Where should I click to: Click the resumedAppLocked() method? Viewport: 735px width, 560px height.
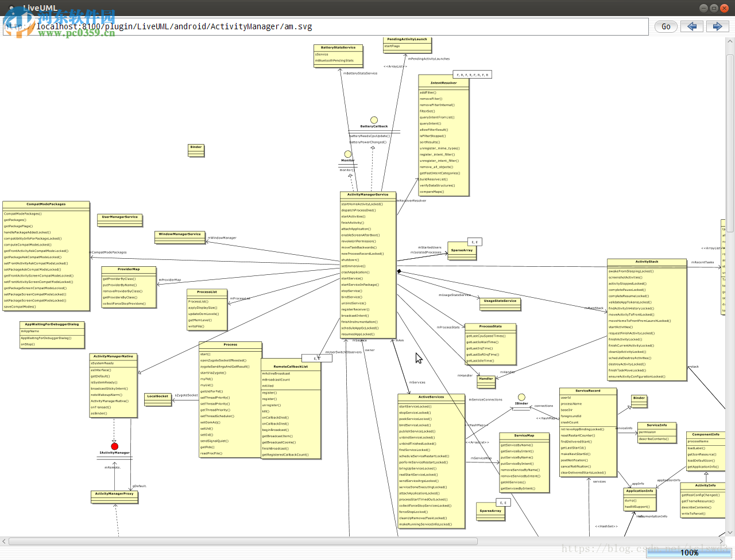(x=358, y=335)
